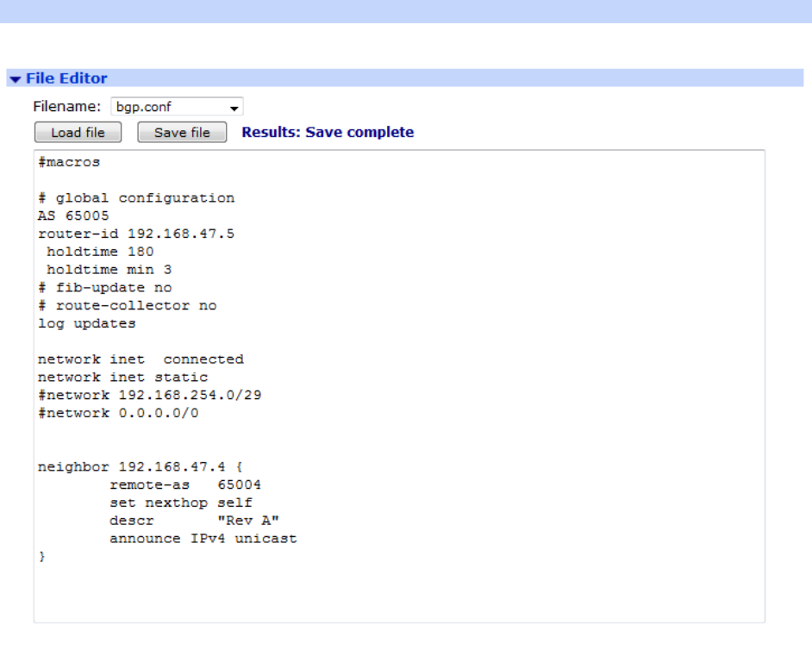This screenshot has height=656, width=812.
Task: Click the Load file button
Action: pyautogui.click(x=78, y=133)
